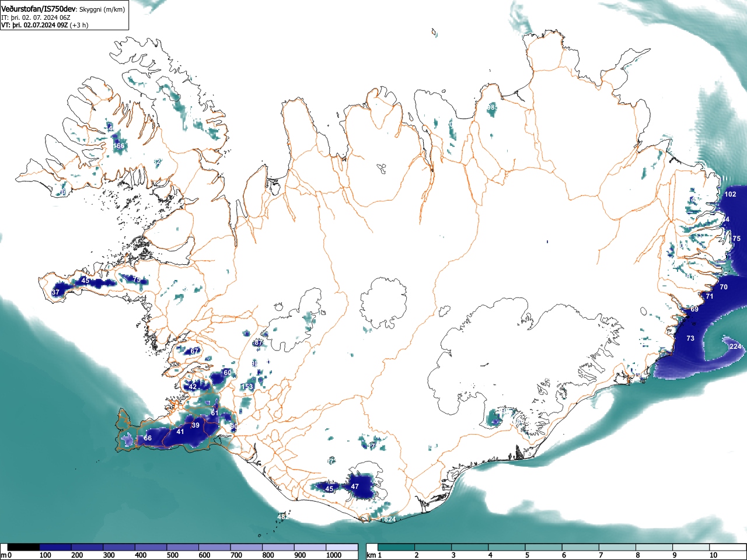Click the '71' value on the east coast
747x560 pixels.
pyautogui.click(x=710, y=296)
